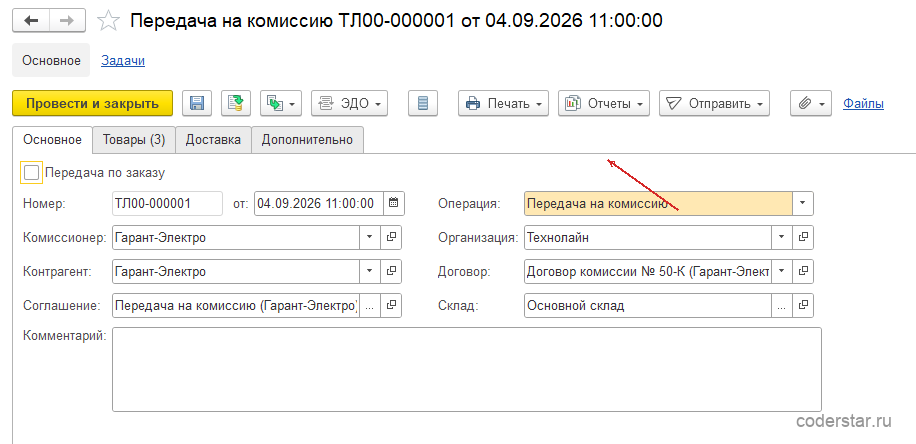Open the Задачи link

point(123,60)
